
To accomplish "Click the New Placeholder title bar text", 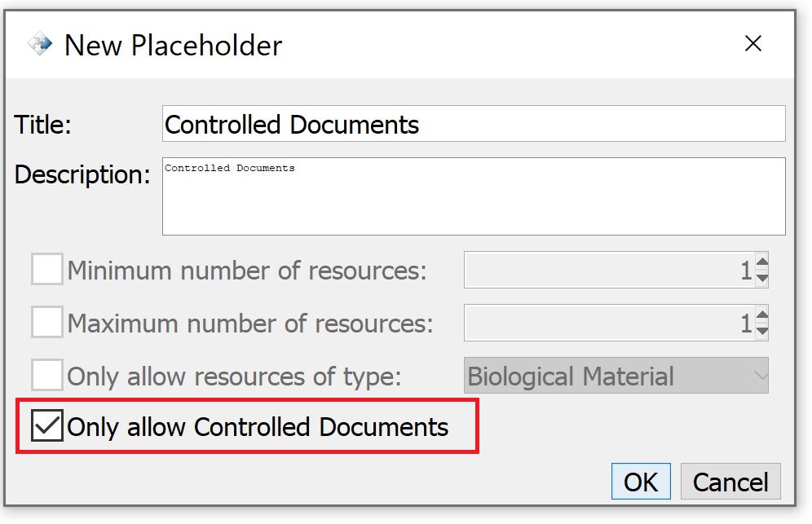I will coord(173,45).
